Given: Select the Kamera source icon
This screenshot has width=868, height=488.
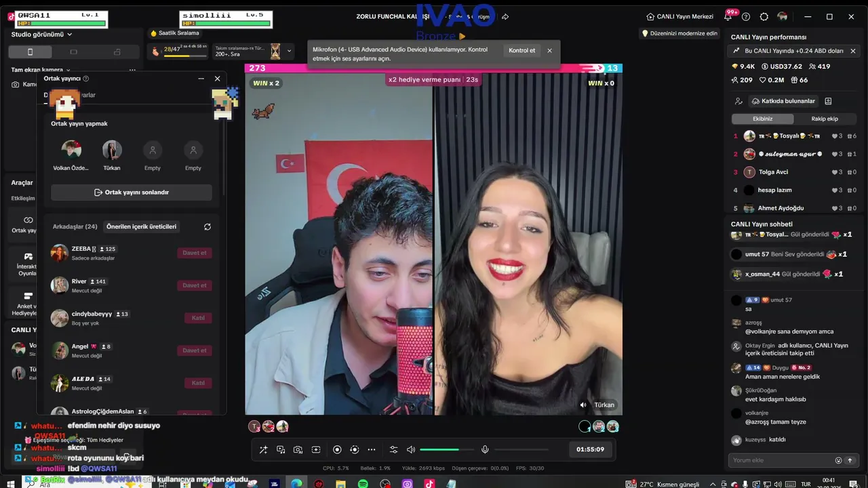Looking at the screenshot, I should [x=16, y=85].
